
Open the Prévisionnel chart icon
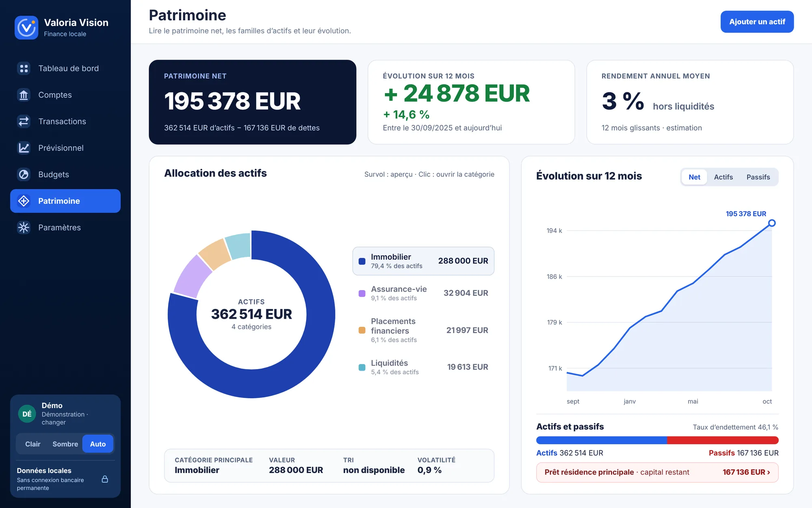[x=24, y=148]
